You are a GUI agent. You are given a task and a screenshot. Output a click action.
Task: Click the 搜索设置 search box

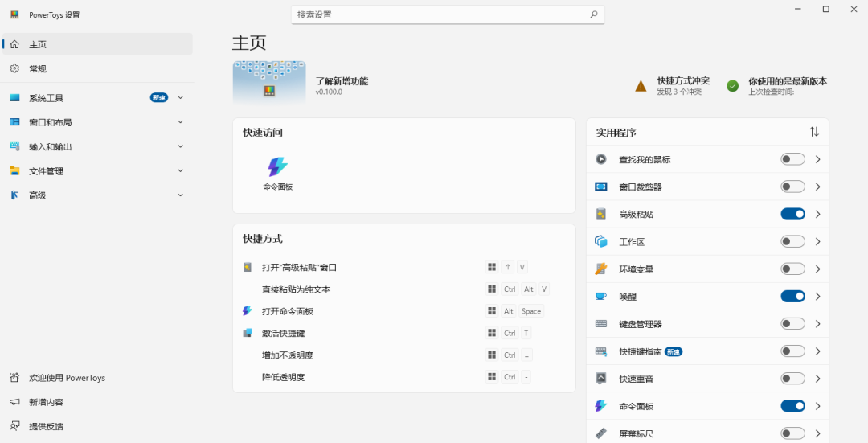[x=448, y=15]
